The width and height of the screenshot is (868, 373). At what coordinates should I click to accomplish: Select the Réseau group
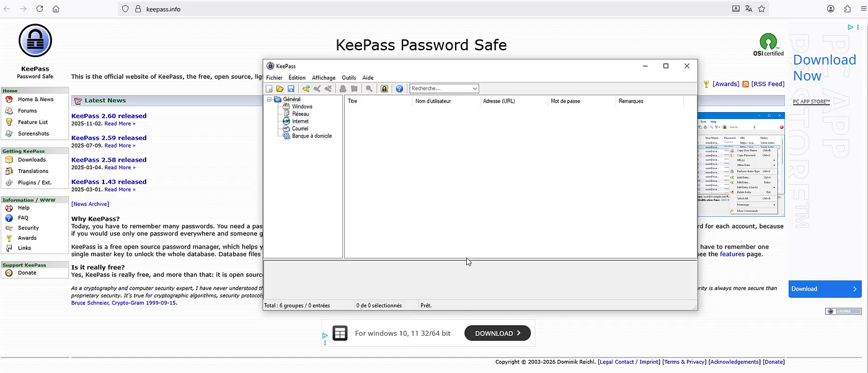click(301, 114)
